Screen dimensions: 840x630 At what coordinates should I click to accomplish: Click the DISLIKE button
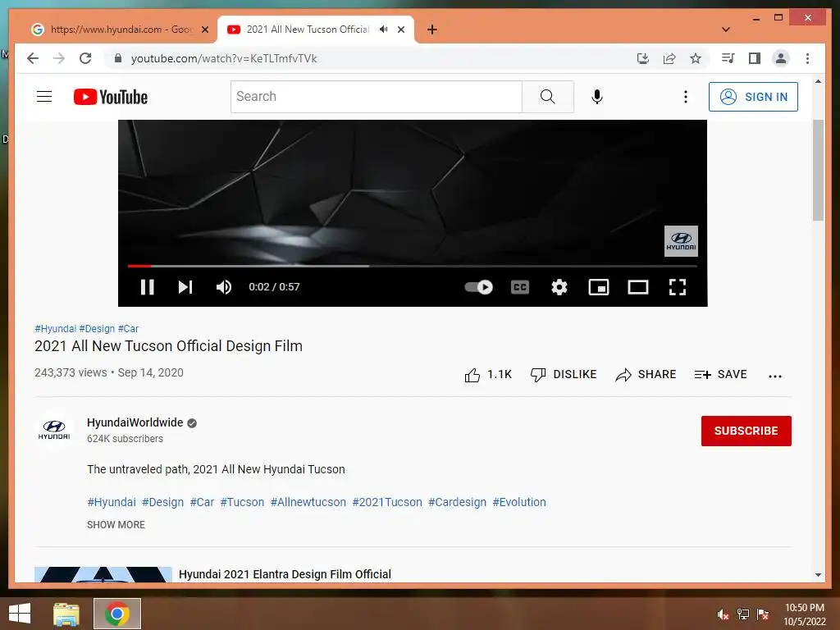click(x=563, y=374)
